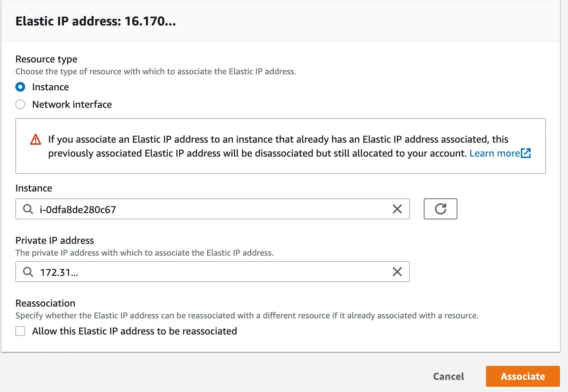Clear the Private IP address with the X icon

coord(397,272)
